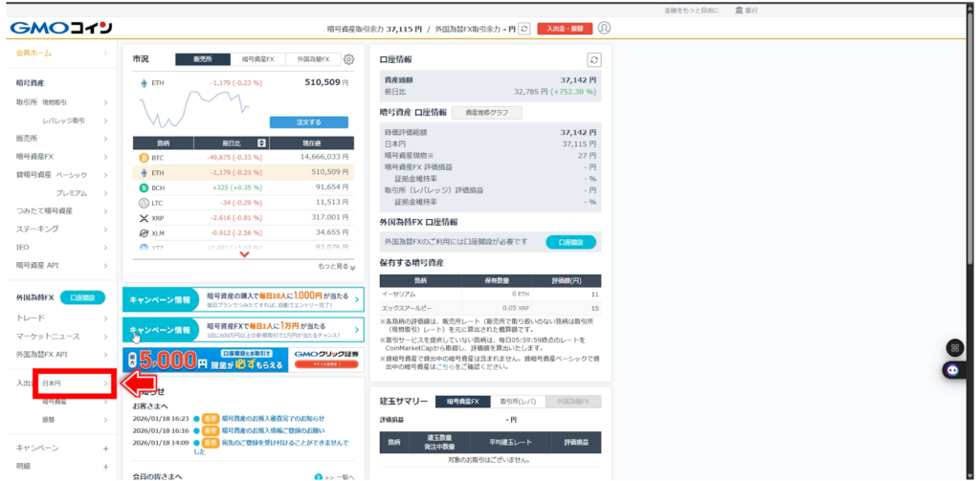Viewport: 980px width, 481px height.
Task: Refresh the 口座情報 panel with its reload icon
Action: [x=593, y=59]
